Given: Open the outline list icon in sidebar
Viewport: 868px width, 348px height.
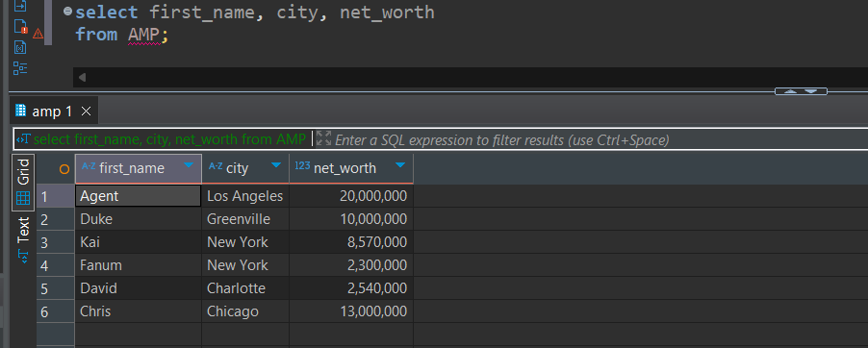Looking at the screenshot, I should (20, 68).
